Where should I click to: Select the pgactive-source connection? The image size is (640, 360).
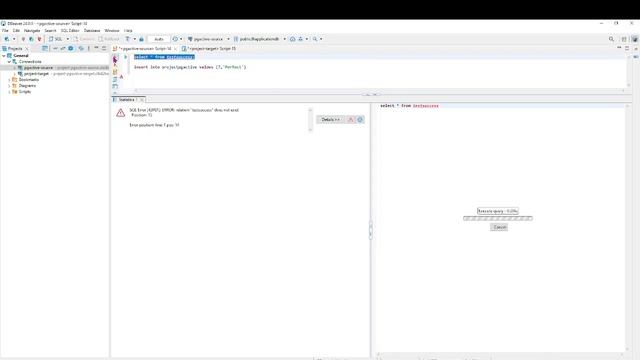[x=38, y=68]
